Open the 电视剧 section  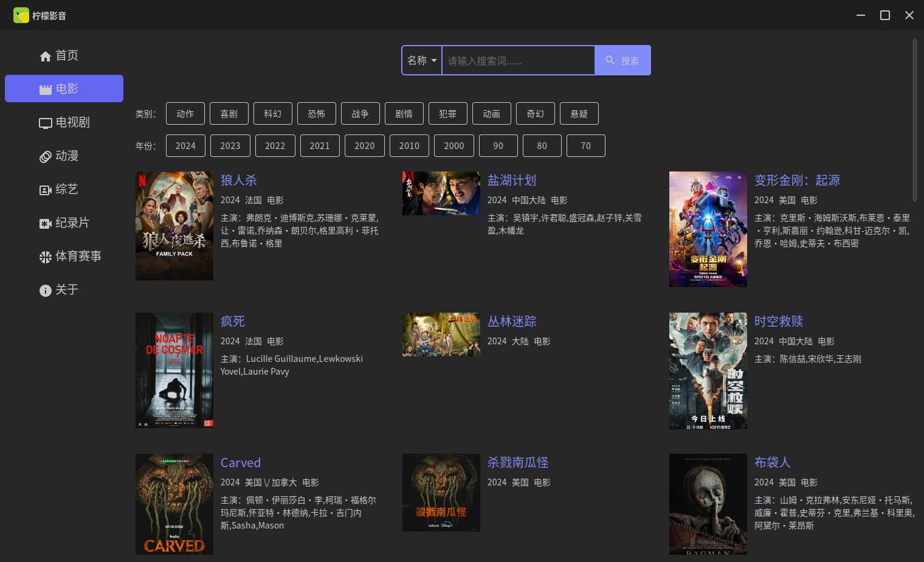click(x=64, y=122)
